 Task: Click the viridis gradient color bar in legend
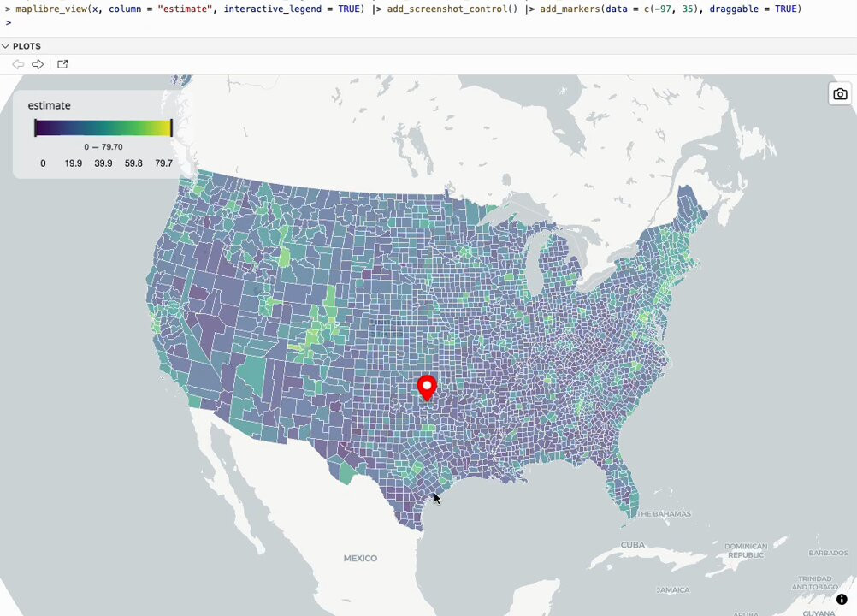[103, 127]
